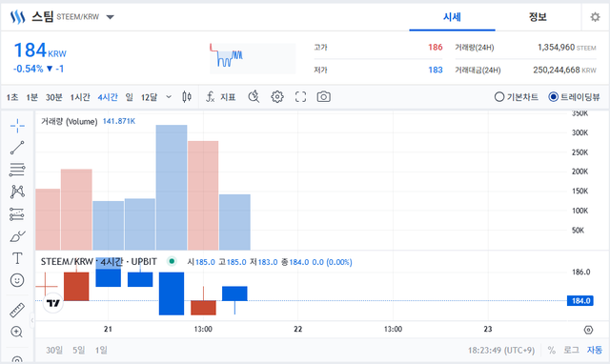Screen dimensions: 610x364
Task: Take a chart snapshot with camera icon
Action: 324,97
